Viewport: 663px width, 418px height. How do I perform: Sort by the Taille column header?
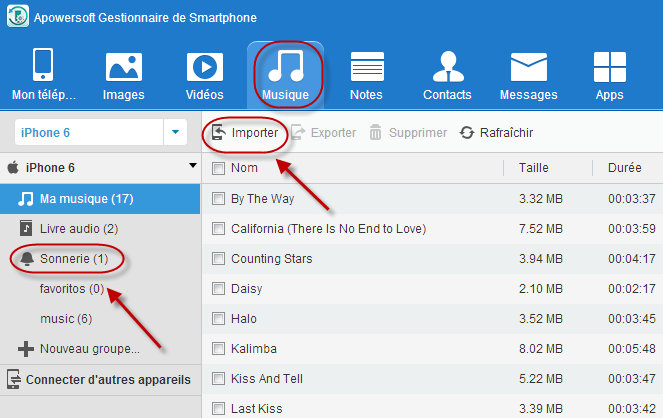point(534,168)
